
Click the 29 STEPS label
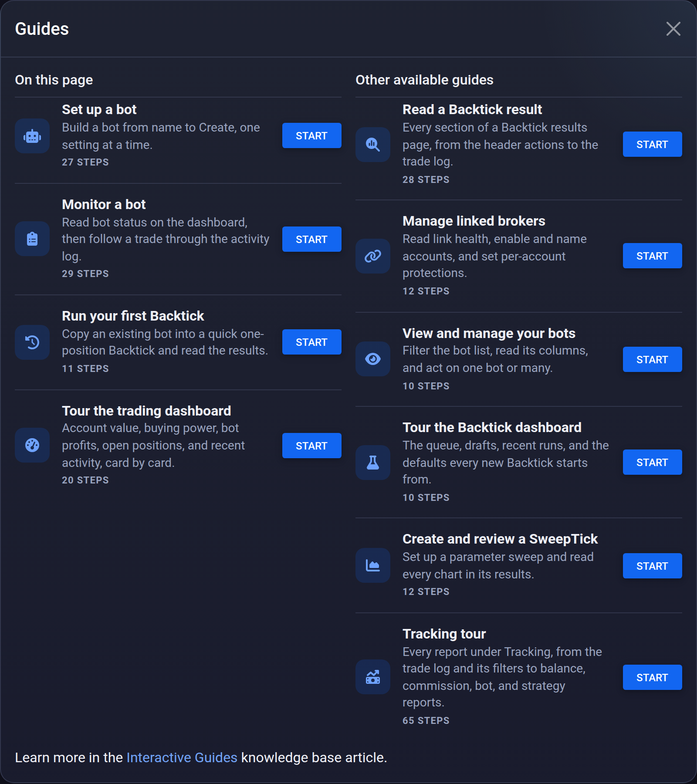(85, 274)
